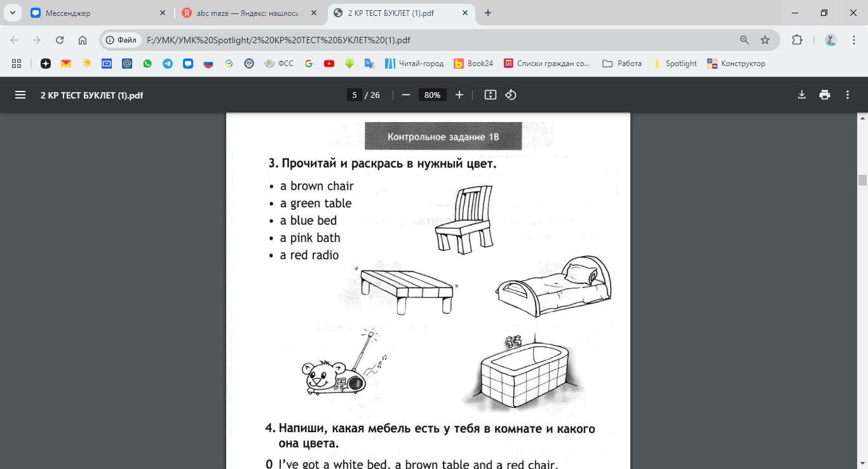Zoom in on the PDF document
This screenshot has width=868, height=469.
coord(459,95)
